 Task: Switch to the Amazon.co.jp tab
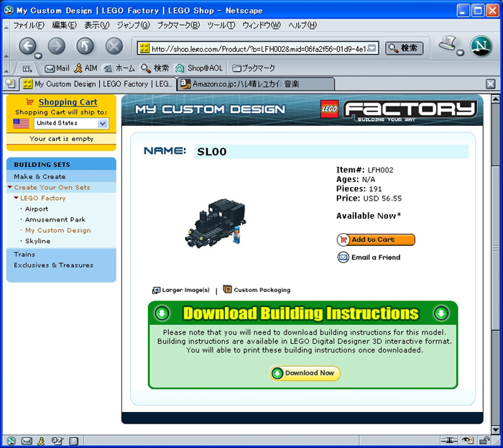256,84
